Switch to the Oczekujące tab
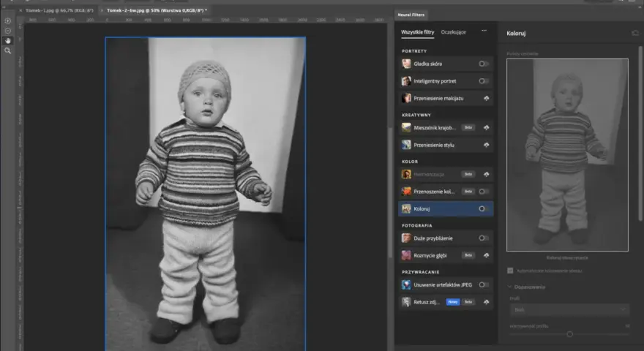The height and width of the screenshot is (351, 644). point(454,32)
